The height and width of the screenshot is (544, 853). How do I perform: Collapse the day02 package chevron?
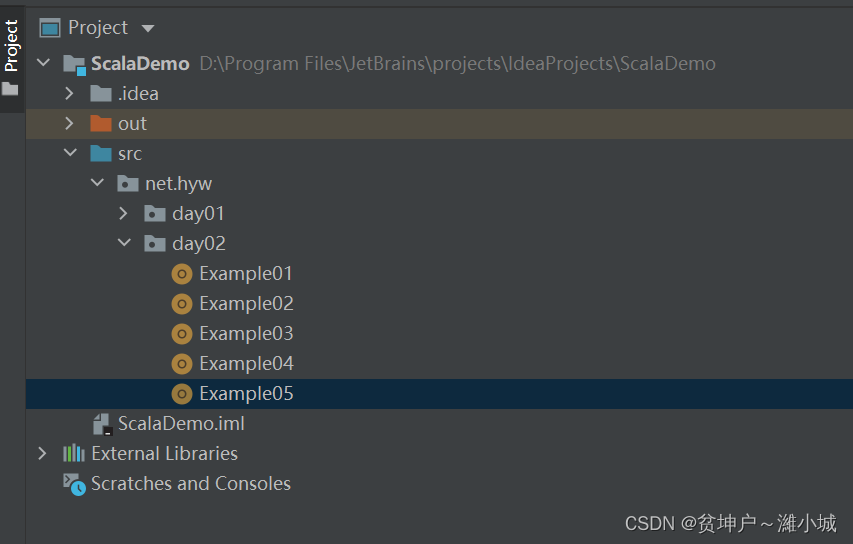point(123,244)
